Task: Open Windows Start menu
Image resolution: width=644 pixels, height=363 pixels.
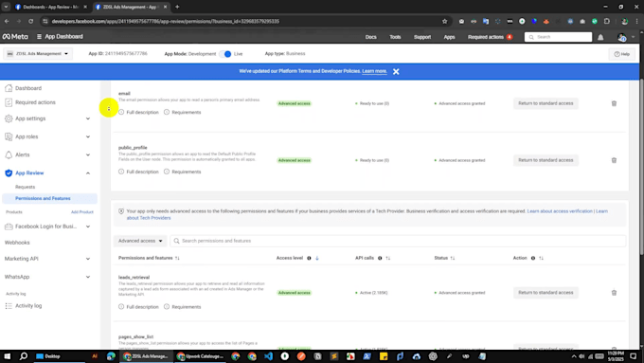Action: 7,356
